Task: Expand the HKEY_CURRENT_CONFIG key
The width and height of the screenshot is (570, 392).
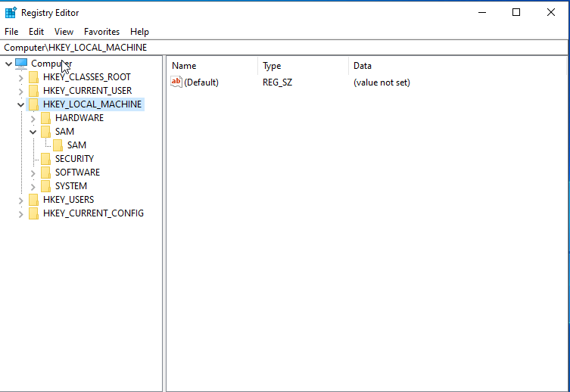Action: point(20,214)
